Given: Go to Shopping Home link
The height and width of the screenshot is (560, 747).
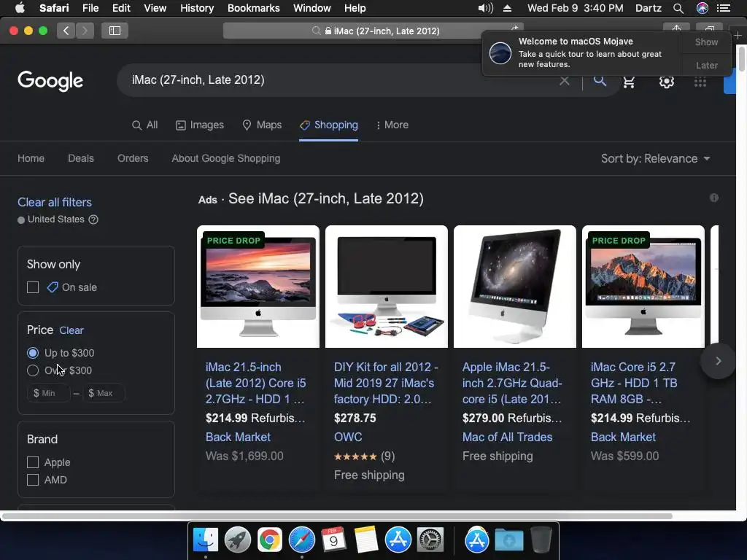Looking at the screenshot, I should (31, 158).
